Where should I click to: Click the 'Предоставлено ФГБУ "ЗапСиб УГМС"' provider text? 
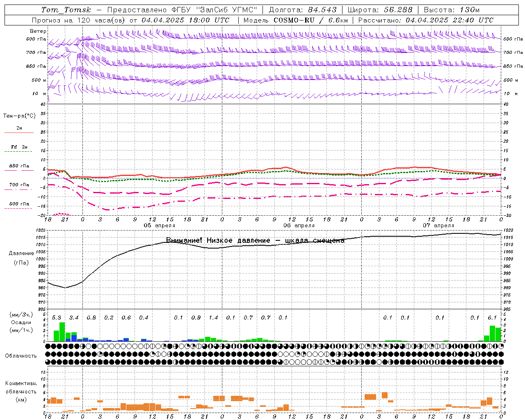click(x=182, y=10)
